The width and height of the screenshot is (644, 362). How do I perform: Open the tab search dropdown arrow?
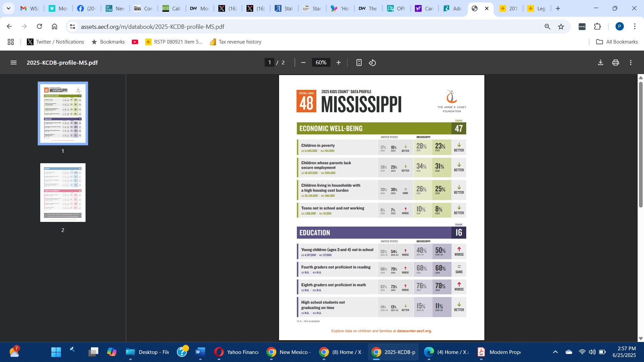click(8, 8)
